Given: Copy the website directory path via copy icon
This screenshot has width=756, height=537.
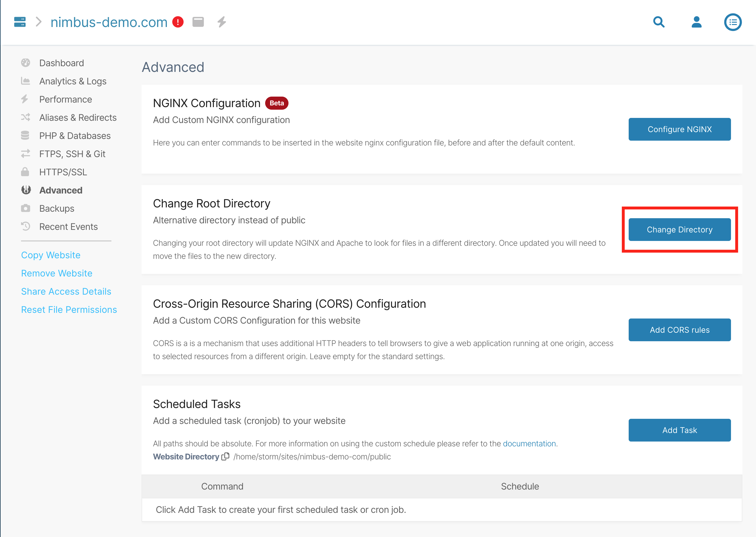Looking at the screenshot, I should [226, 456].
